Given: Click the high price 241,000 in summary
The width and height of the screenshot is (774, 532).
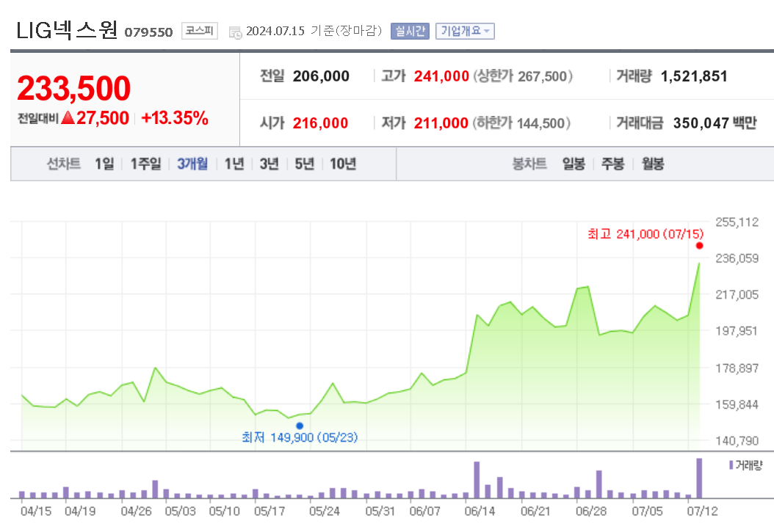Looking at the screenshot, I should pyautogui.click(x=441, y=76).
